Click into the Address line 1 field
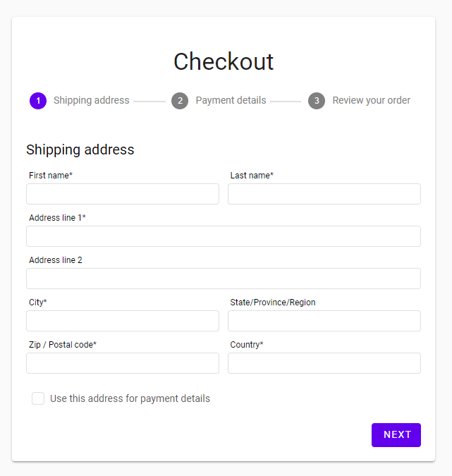452x476 pixels. 224,236
